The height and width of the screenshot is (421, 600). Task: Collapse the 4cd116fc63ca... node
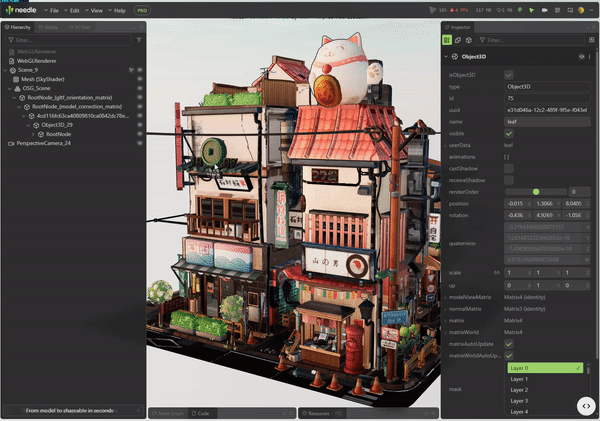pos(24,116)
